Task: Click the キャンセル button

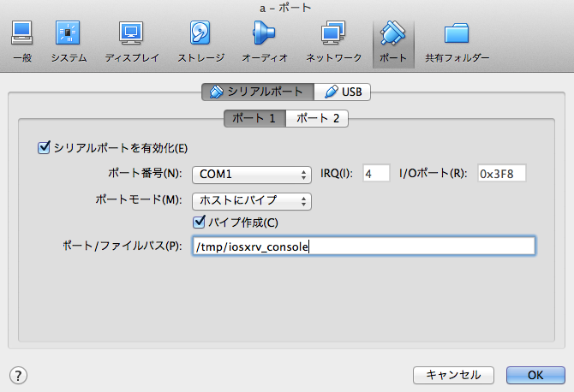Action: (x=453, y=375)
